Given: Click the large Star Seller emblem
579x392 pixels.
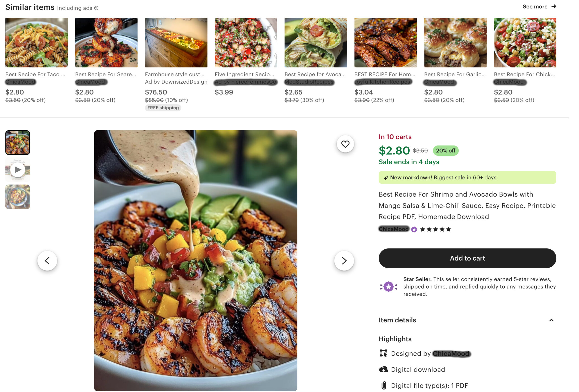Looking at the screenshot, I should pos(388,286).
